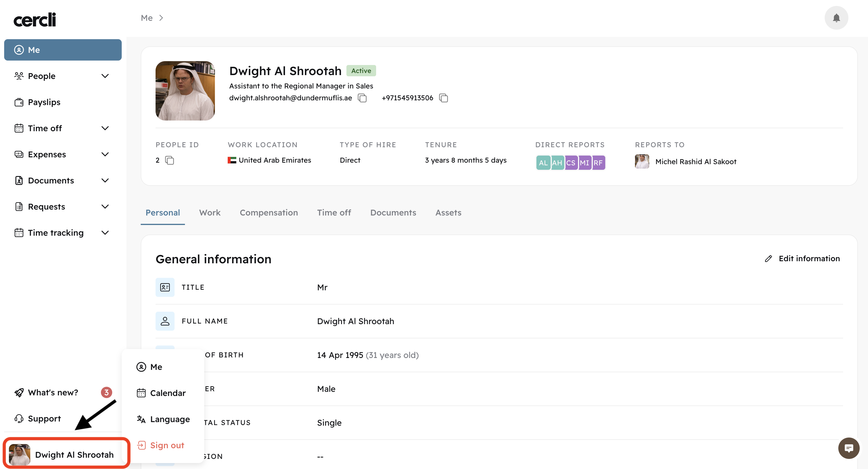Image resolution: width=868 pixels, height=469 pixels.
Task: Copy the phone number with its copy icon
Action: click(443, 98)
